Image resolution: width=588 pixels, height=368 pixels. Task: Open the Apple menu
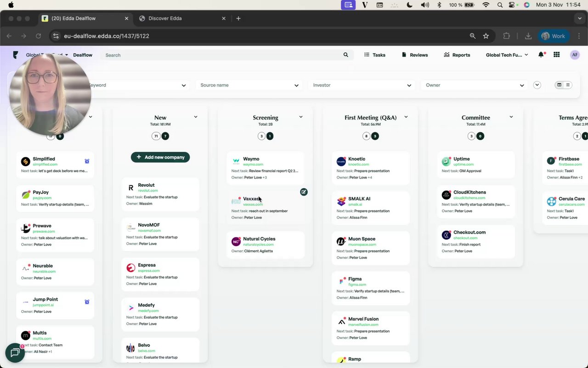[11, 5]
